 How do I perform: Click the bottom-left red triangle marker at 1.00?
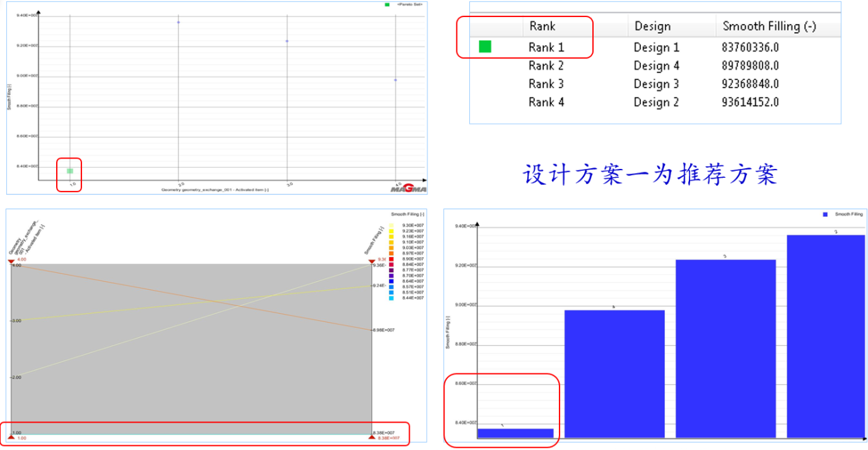point(11,436)
